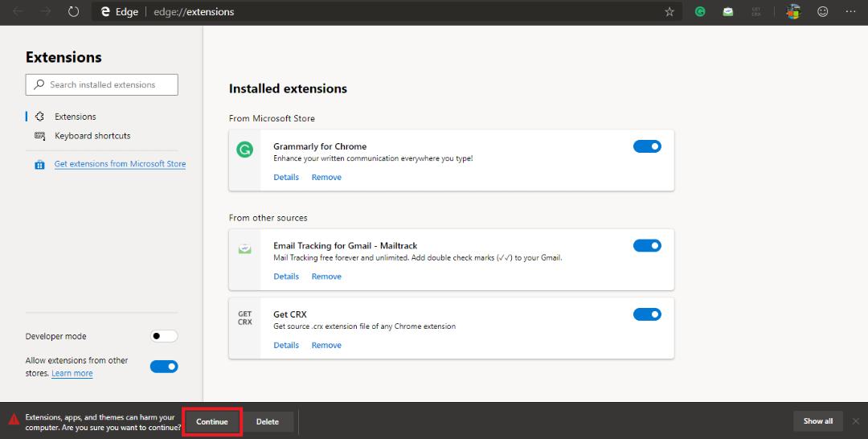Screen dimensions: 868x439
Task: Click the magnifier icon in the search box
Action: (x=39, y=84)
